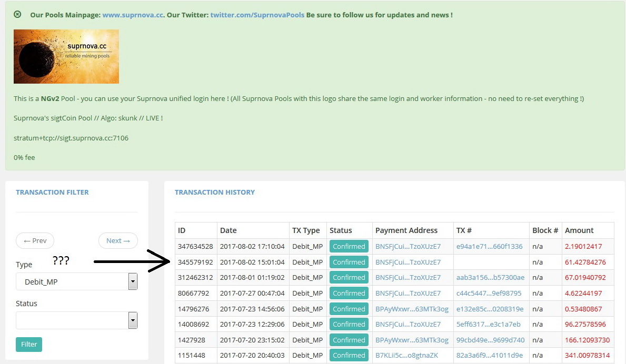Click the Payment Address column header
The width and height of the screenshot is (626, 364).
[406, 230]
